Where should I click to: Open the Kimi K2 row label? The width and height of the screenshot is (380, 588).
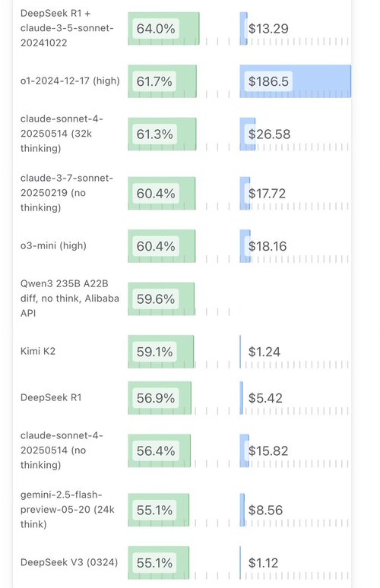[38, 352]
